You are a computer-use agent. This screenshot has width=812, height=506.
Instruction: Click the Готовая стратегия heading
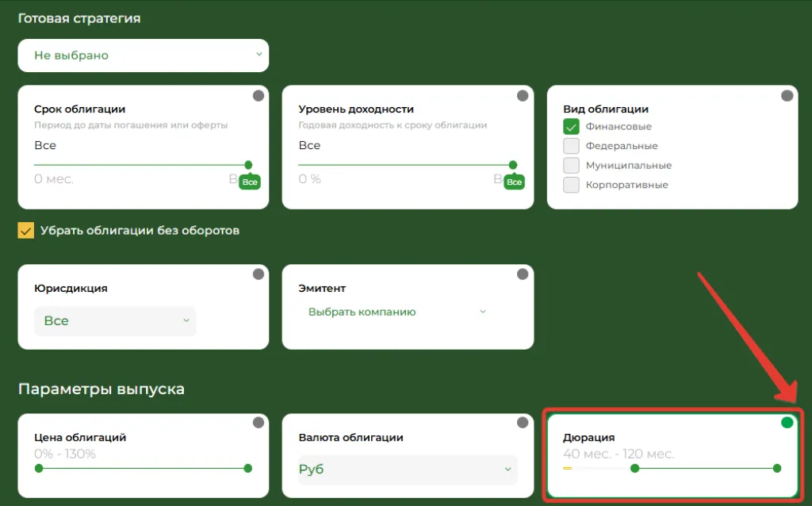coord(79,19)
